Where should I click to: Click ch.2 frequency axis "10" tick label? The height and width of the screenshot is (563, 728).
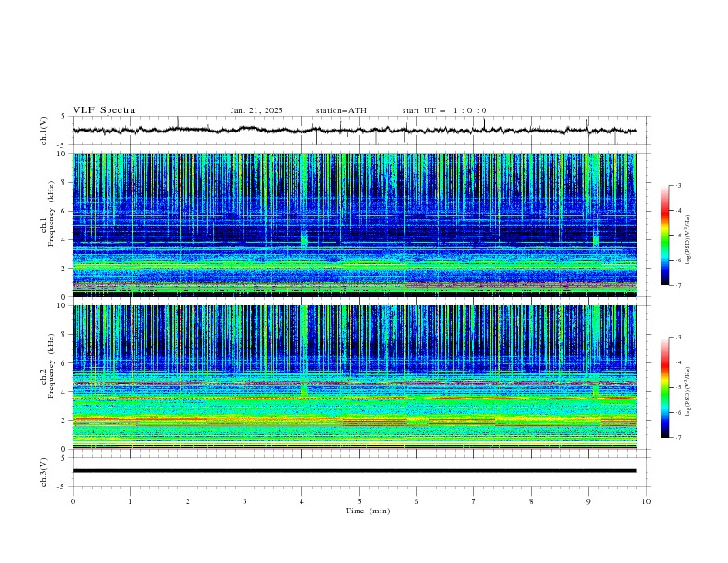pyautogui.click(x=63, y=305)
